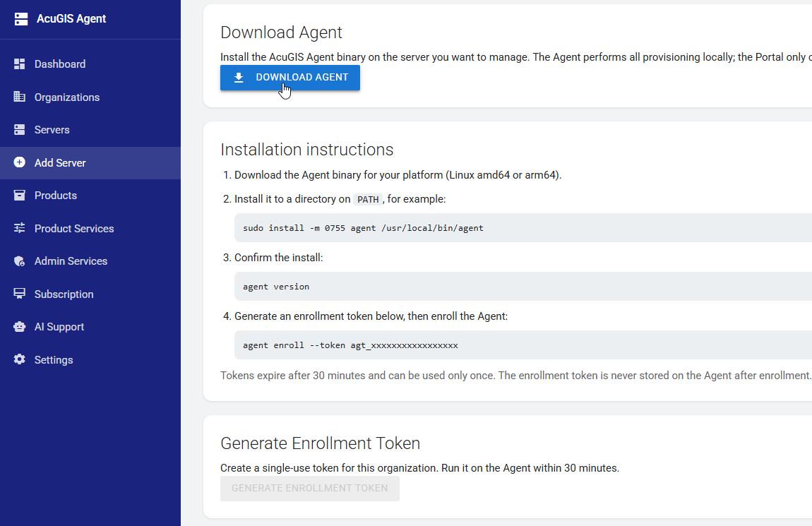Click the Dashboard grid icon
The height and width of the screenshot is (526, 812).
[19, 64]
